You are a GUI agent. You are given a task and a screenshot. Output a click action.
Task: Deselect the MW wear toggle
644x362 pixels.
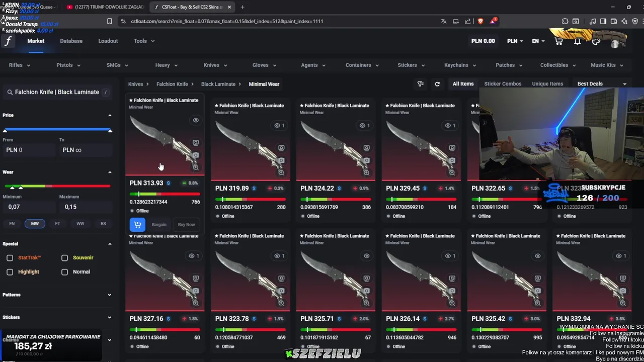coord(35,224)
